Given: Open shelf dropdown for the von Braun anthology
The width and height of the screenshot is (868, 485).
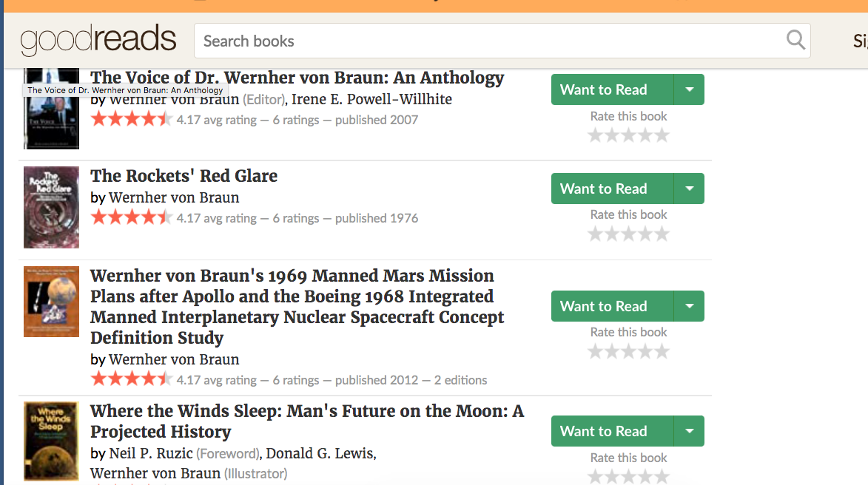Looking at the screenshot, I should tap(689, 89).
